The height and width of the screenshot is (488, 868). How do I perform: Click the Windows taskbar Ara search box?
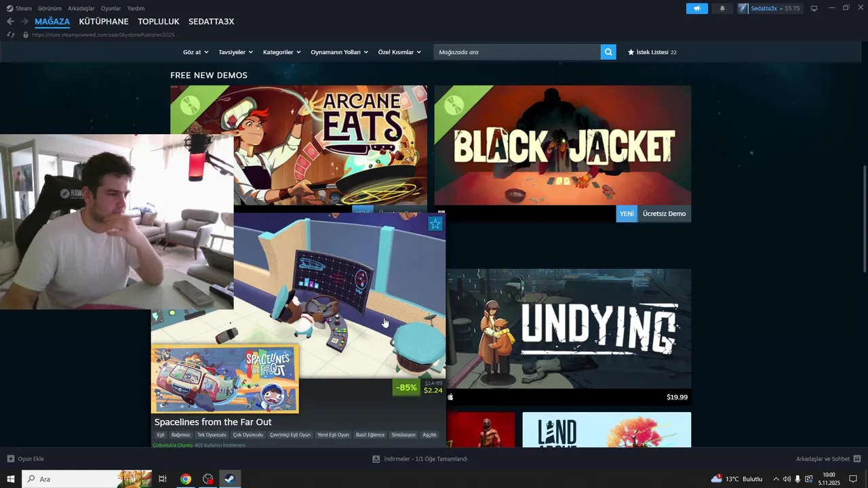87,479
